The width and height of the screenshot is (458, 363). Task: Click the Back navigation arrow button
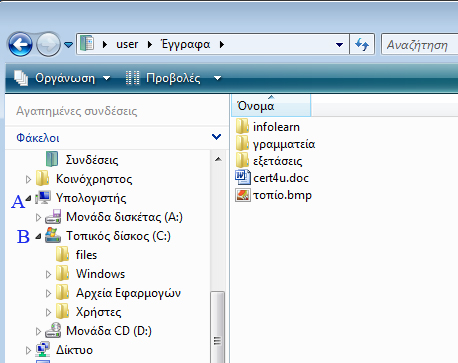(20, 44)
